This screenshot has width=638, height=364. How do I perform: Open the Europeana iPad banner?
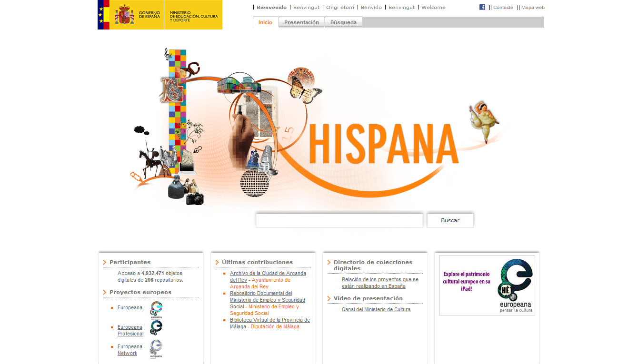tap(487, 285)
